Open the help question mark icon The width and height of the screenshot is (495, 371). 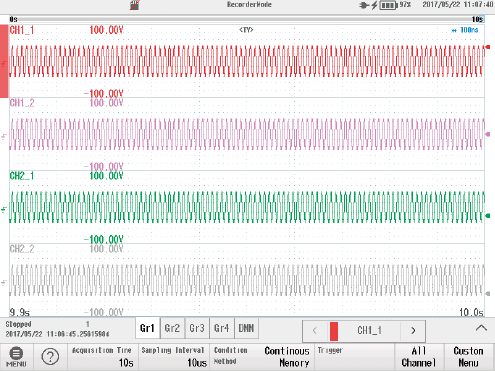(x=50, y=357)
